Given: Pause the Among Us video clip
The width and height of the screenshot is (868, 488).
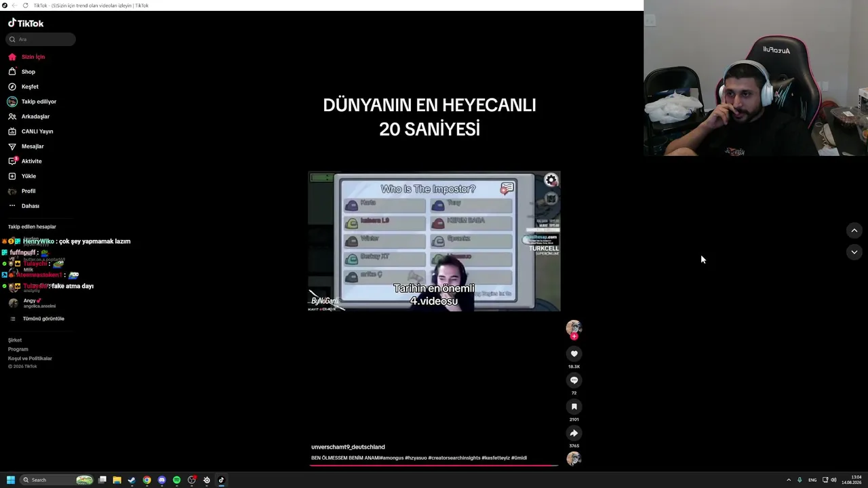Looking at the screenshot, I should pyautogui.click(x=434, y=241).
